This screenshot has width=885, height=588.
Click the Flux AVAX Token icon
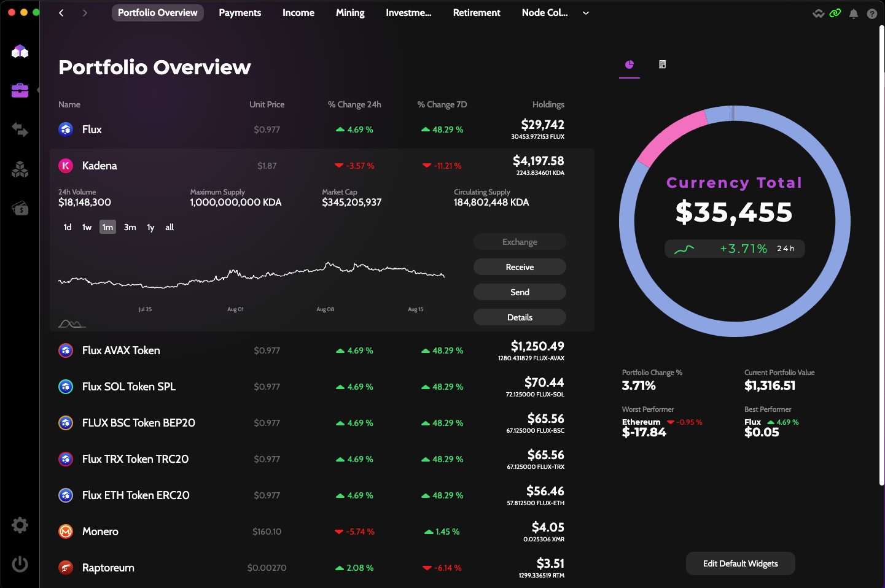point(66,350)
